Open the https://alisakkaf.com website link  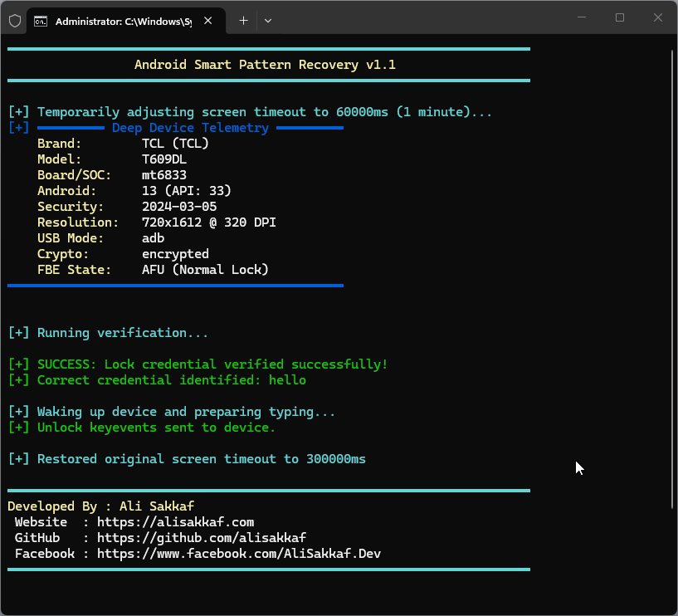click(x=176, y=522)
